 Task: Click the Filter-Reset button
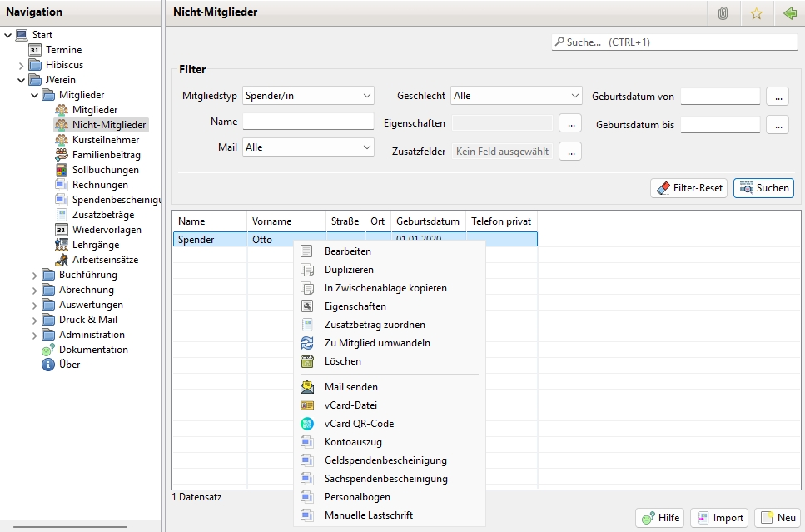click(x=688, y=188)
